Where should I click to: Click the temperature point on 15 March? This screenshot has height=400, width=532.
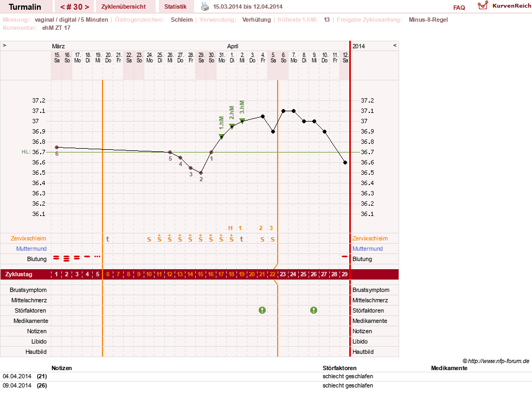coord(56,148)
